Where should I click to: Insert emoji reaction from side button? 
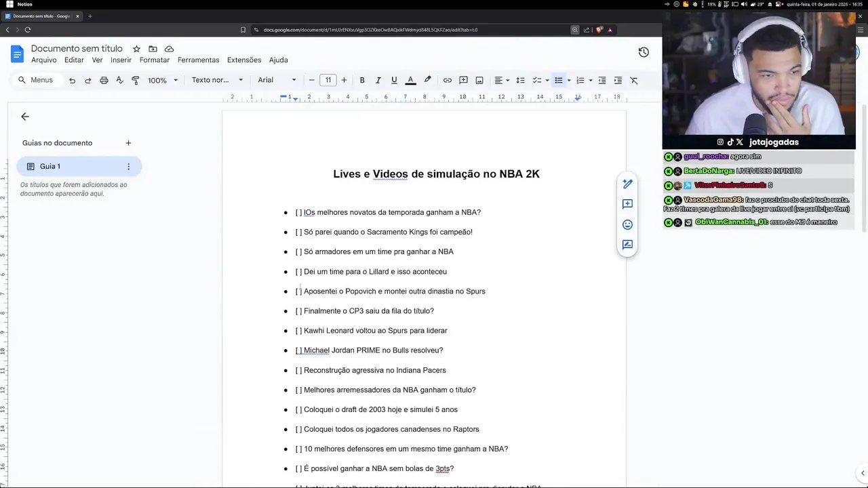click(x=627, y=224)
